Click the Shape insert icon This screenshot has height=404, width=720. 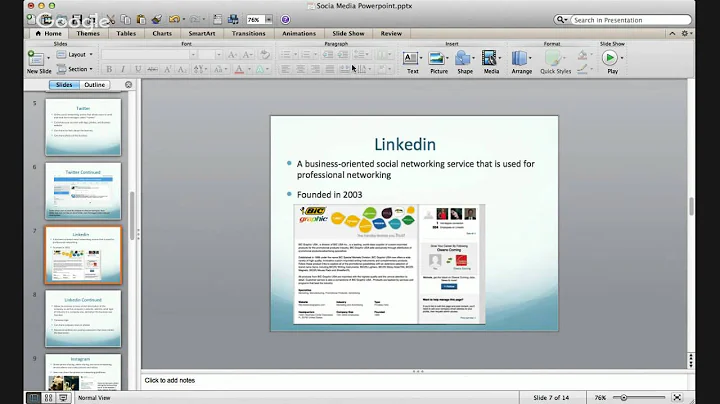[462, 58]
